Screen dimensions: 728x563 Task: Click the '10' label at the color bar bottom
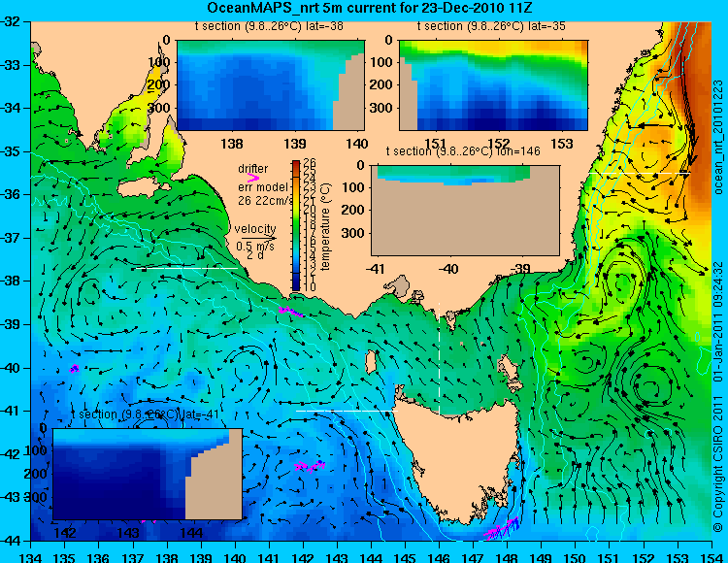click(310, 287)
